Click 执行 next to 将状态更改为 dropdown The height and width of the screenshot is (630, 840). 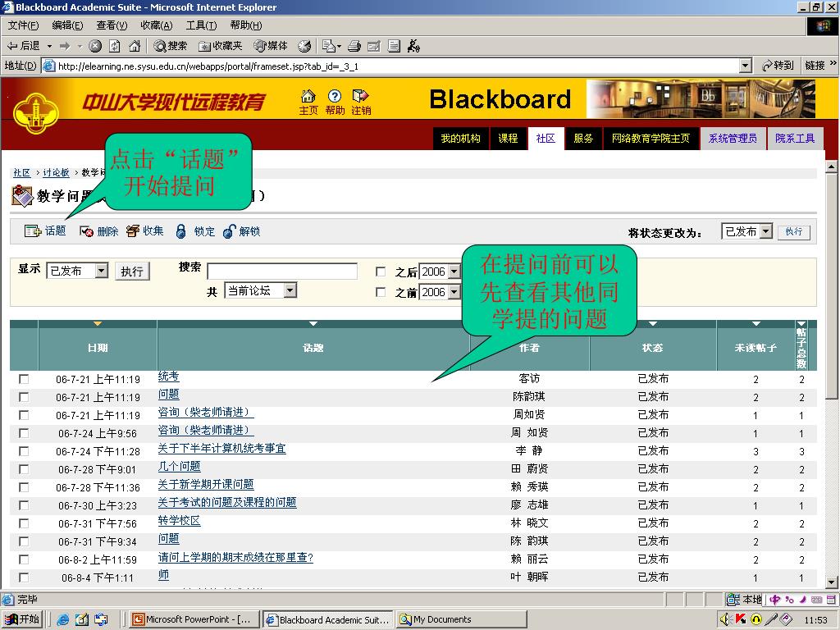794,232
